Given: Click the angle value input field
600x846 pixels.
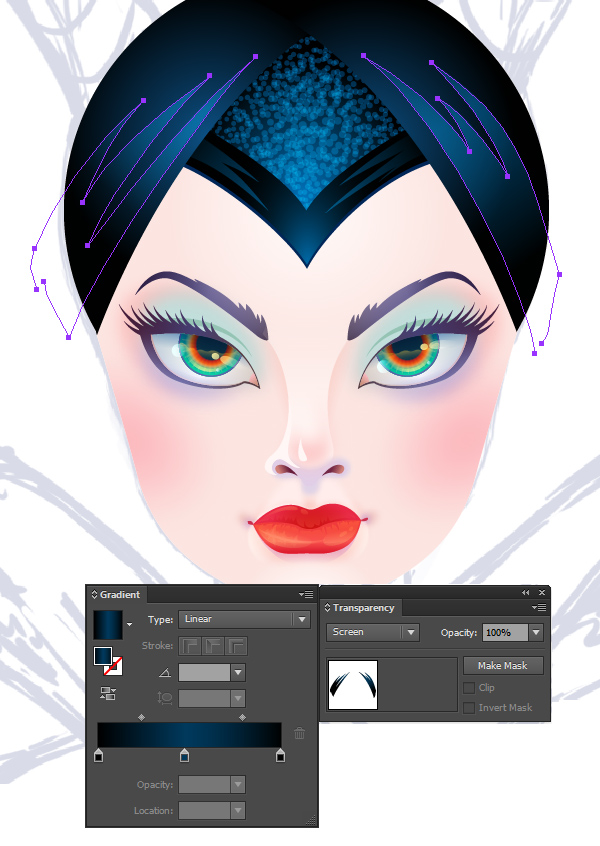Looking at the screenshot, I should tap(204, 672).
